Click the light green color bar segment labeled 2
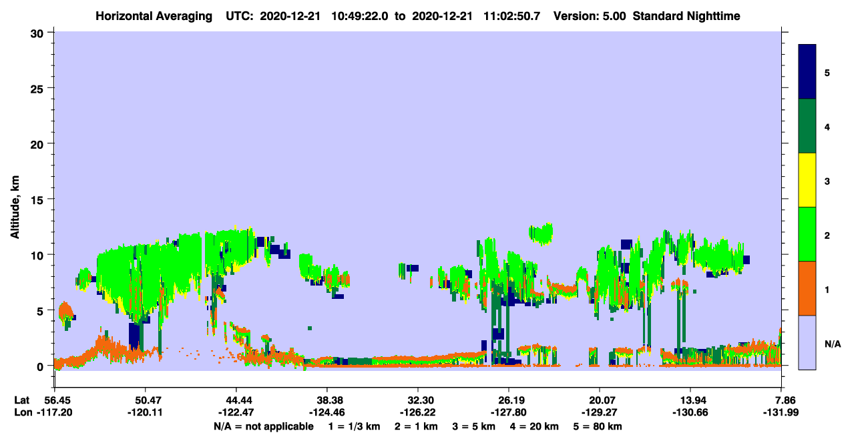The image size is (868, 445). click(x=807, y=234)
